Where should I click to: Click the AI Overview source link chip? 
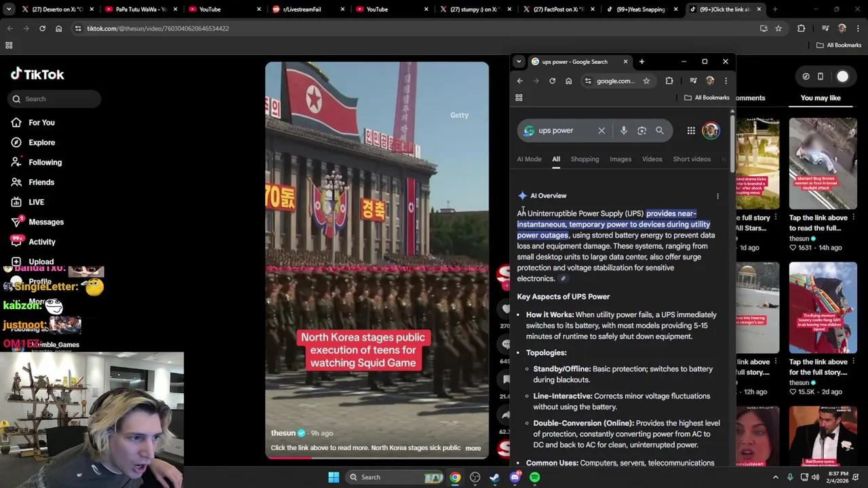(563, 279)
